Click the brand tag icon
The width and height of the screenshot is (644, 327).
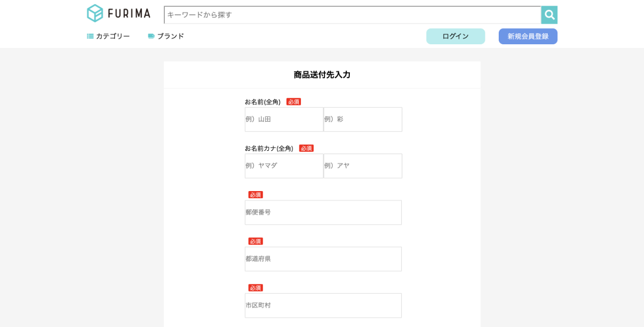pos(151,36)
